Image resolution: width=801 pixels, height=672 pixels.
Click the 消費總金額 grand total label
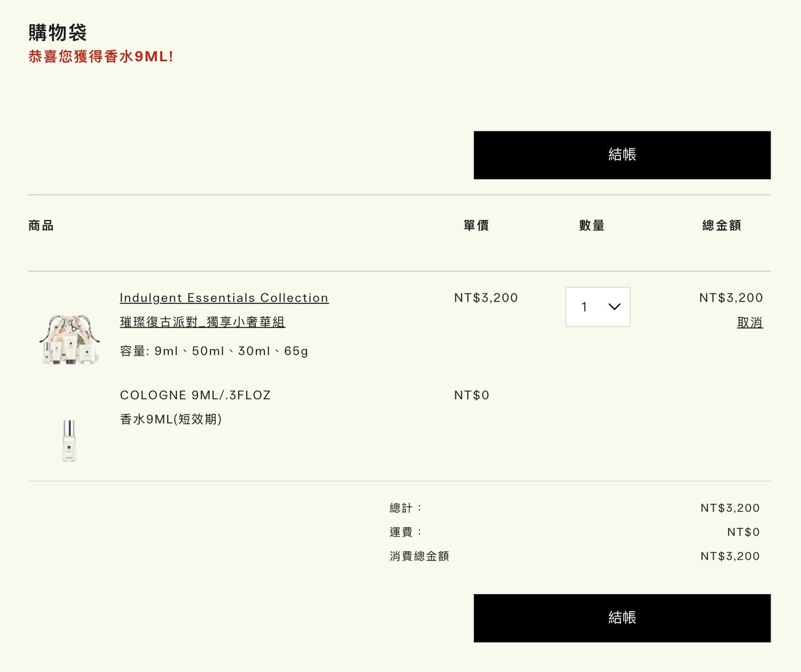tap(419, 556)
